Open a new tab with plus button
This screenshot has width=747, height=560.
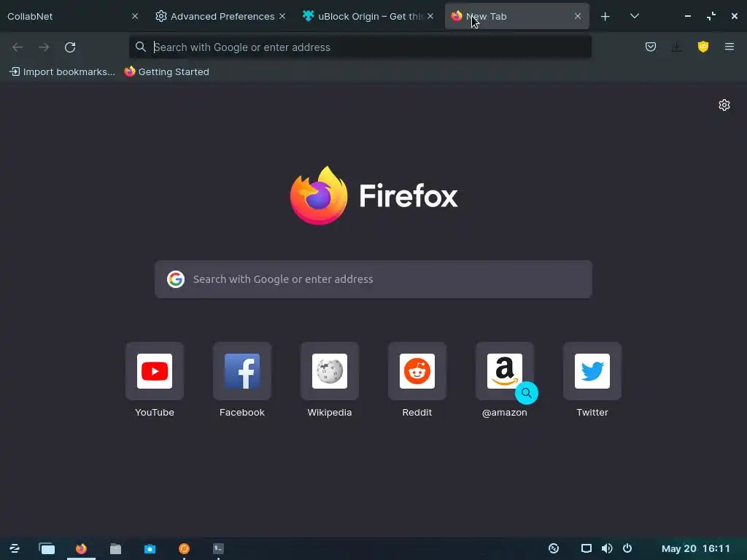coord(605,17)
